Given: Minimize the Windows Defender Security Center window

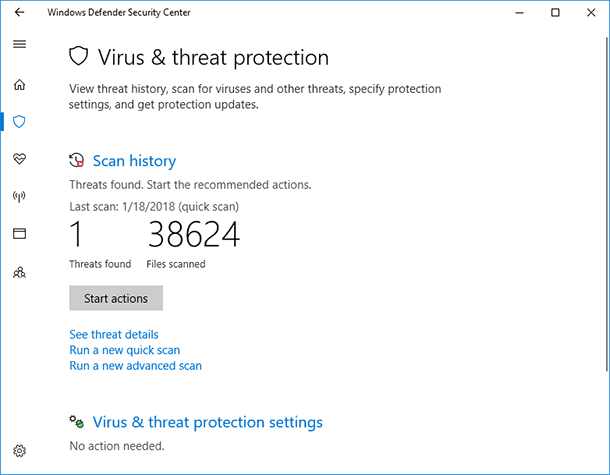Looking at the screenshot, I should point(519,12).
